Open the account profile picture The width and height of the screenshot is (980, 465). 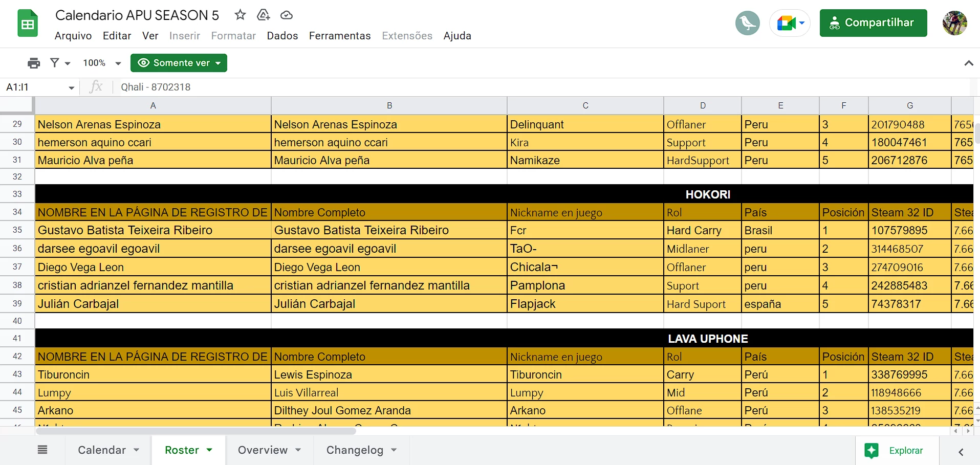point(954,23)
